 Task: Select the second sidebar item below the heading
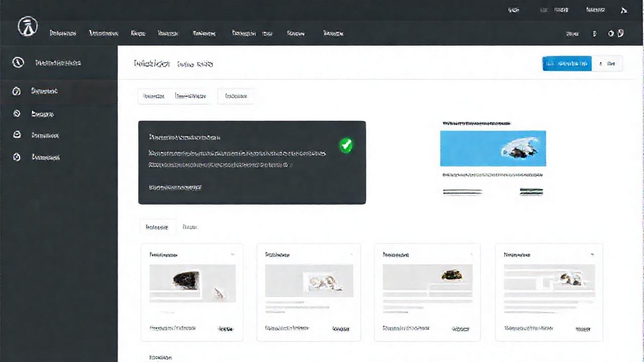[59, 114]
